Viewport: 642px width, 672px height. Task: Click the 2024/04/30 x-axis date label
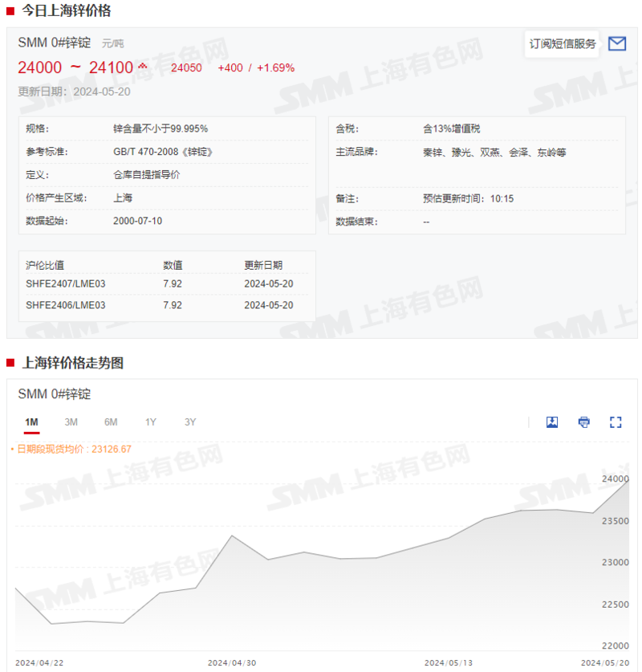[x=232, y=663]
